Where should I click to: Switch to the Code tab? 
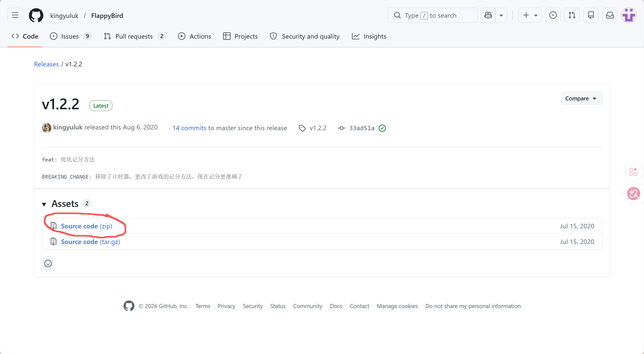pos(25,36)
